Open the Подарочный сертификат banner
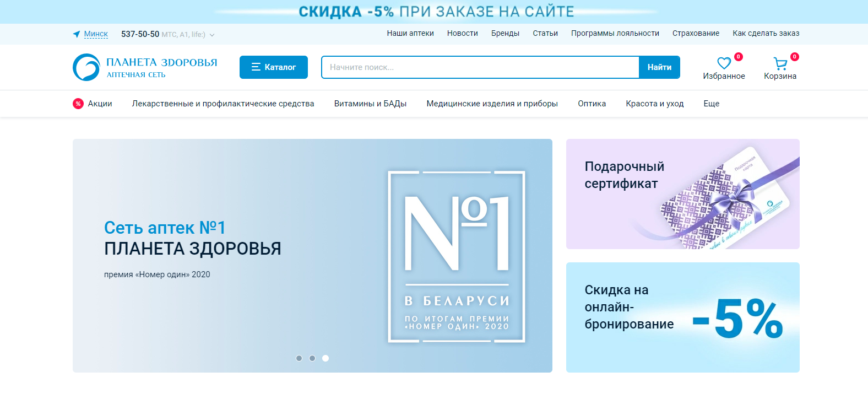 click(683, 194)
